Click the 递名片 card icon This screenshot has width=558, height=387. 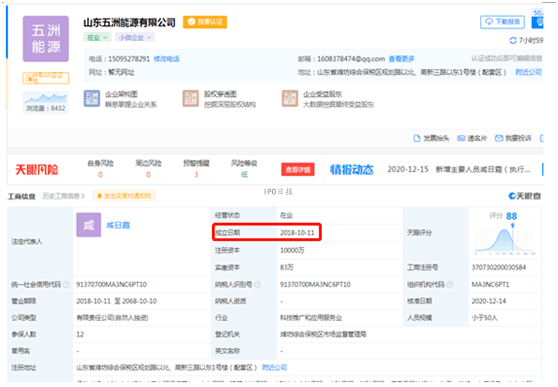(x=461, y=138)
